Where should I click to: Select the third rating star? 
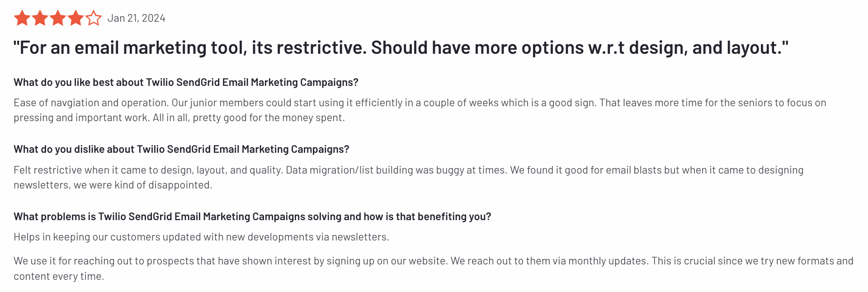58,19
